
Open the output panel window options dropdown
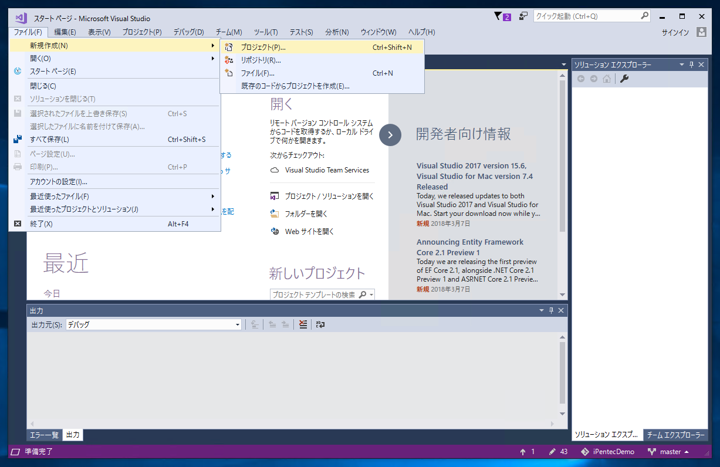541,310
